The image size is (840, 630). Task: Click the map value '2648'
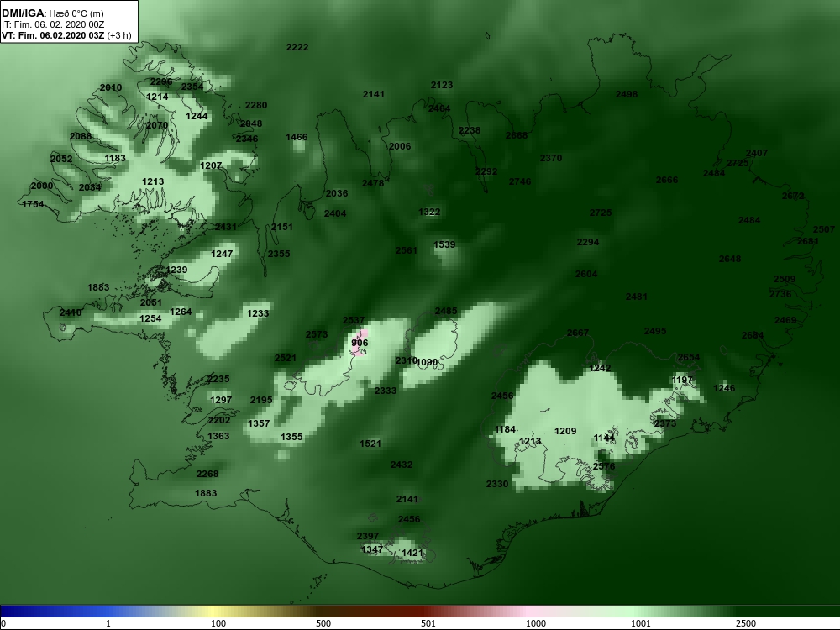730,259
